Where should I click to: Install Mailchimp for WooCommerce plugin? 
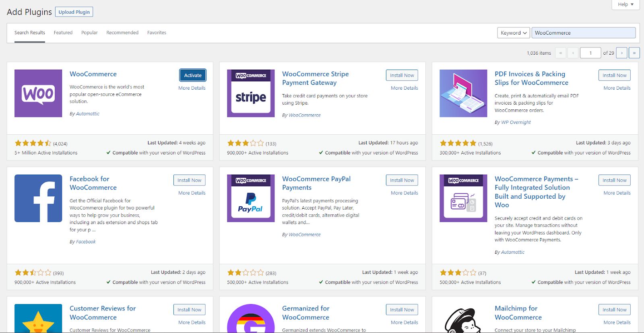tap(614, 310)
